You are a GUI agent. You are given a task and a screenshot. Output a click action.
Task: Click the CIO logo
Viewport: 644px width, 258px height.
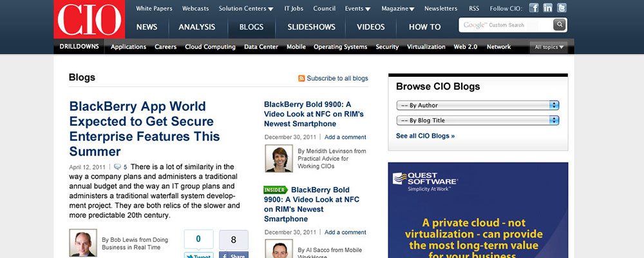click(x=89, y=19)
